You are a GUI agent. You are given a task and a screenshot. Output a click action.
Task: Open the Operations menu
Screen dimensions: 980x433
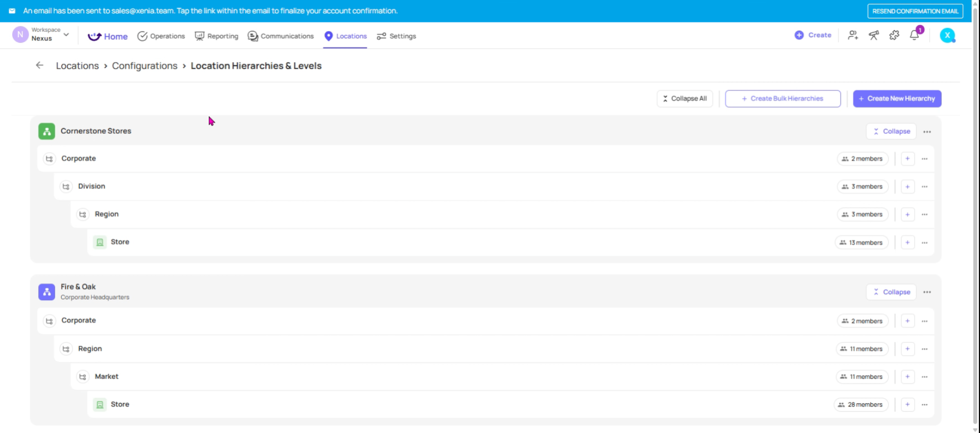coord(161,36)
